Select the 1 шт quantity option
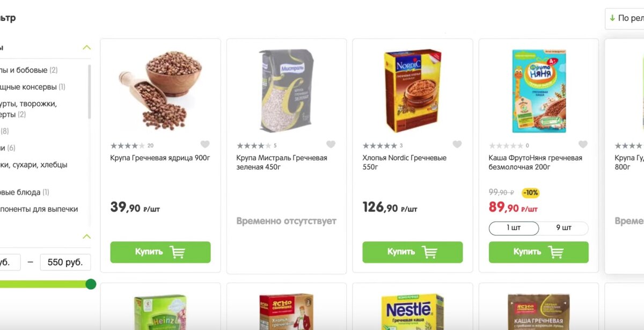 tap(514, 228)
